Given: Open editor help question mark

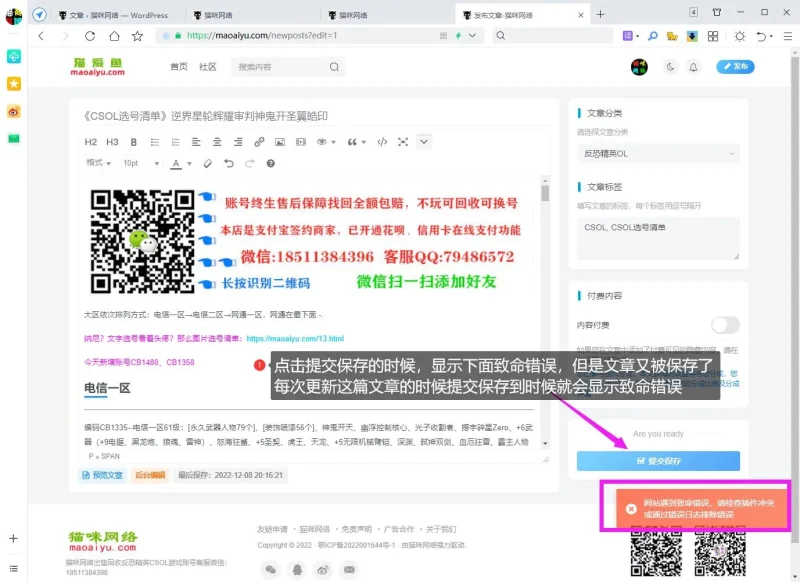Looking at the screenshot, I should 271,164.
